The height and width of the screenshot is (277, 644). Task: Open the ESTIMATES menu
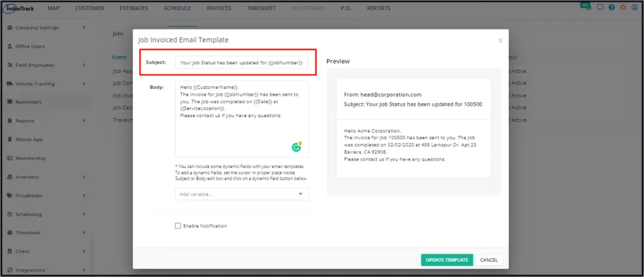coord(134,8)
